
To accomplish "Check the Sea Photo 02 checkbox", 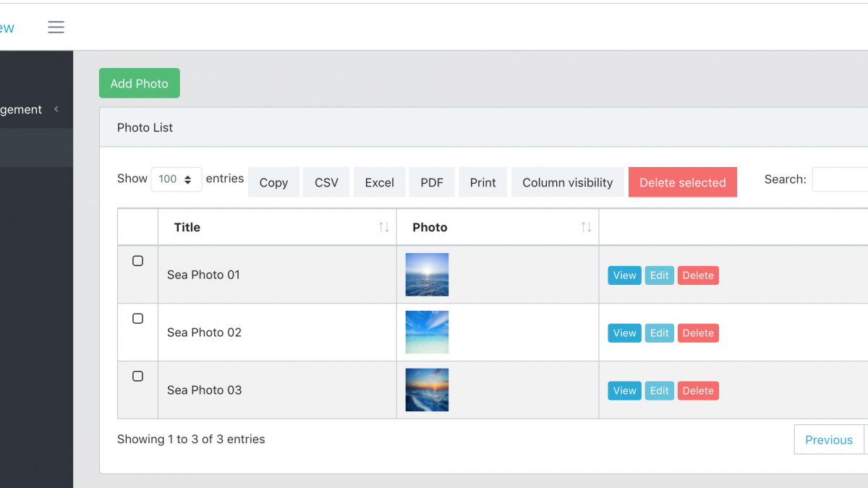I will click(138, 319).
